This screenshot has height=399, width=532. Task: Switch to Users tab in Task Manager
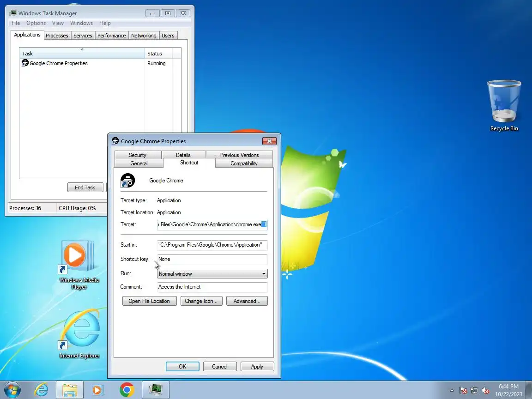coord(168,36)
